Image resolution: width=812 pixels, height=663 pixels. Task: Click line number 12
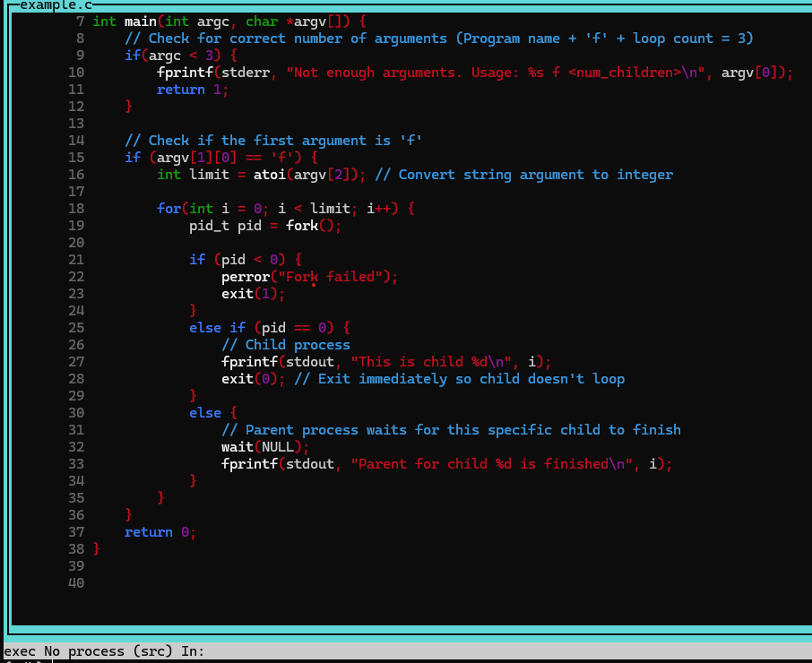click(76, 107)
